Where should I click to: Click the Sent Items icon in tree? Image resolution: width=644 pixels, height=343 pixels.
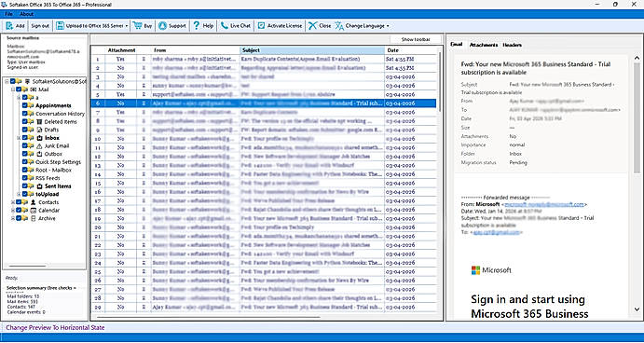39,186
